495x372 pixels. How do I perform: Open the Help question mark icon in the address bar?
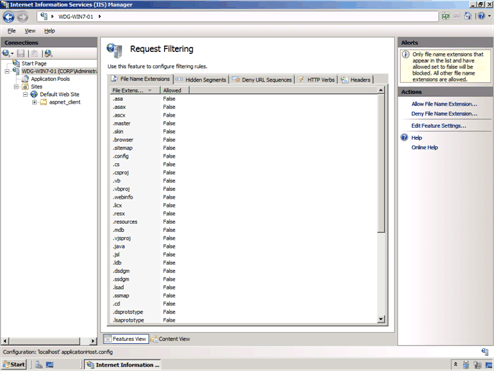(x=481, y=16)
